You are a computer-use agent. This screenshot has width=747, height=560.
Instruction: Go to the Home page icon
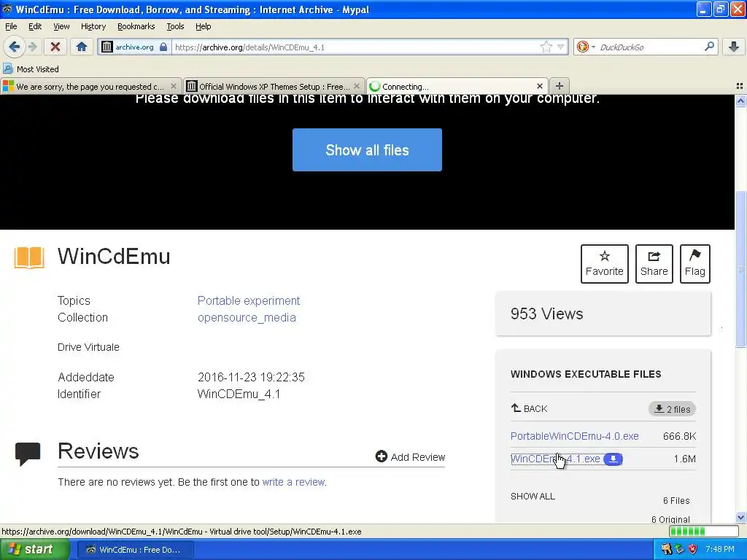point(82,47)
